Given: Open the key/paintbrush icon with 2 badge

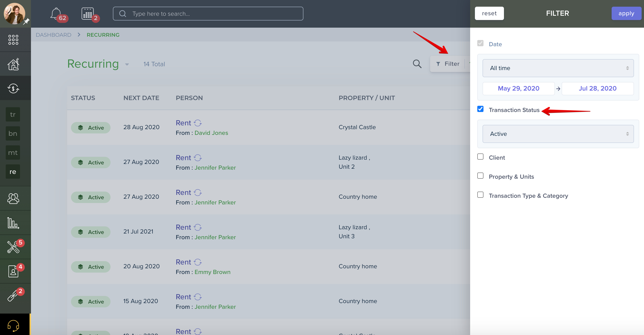Looking at the screenshot, I should pos(13,295).
